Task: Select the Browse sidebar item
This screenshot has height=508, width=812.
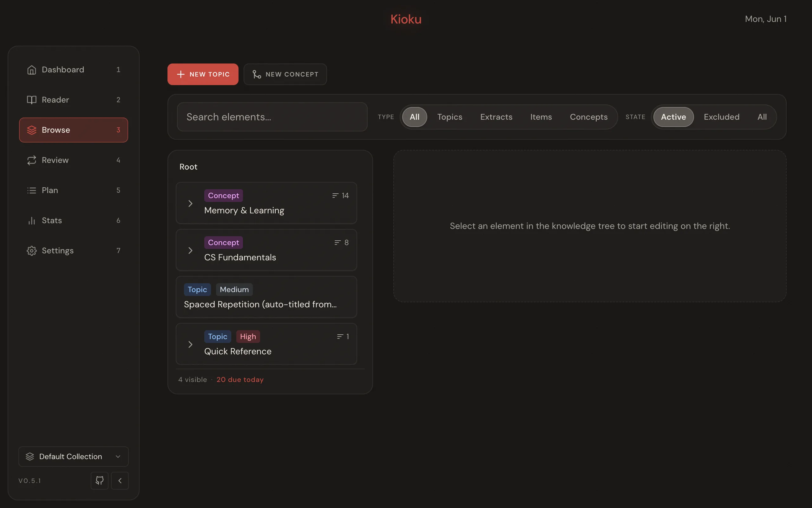Action: (74, 130)
